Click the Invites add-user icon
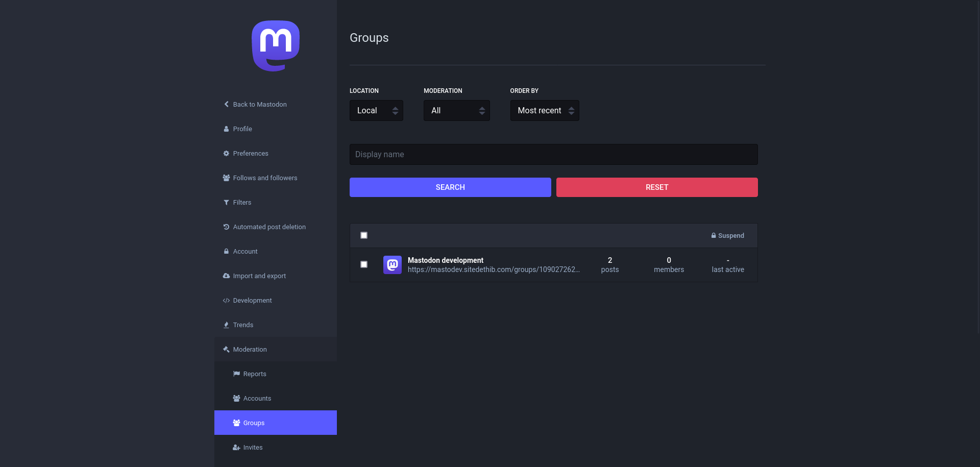 pyautogui.click(x=236, y=447)
